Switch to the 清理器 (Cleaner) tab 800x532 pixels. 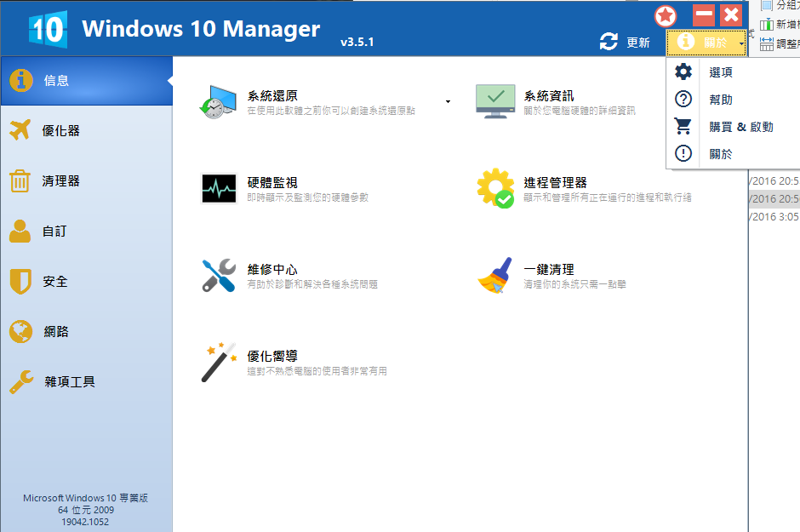coord(61,181)
